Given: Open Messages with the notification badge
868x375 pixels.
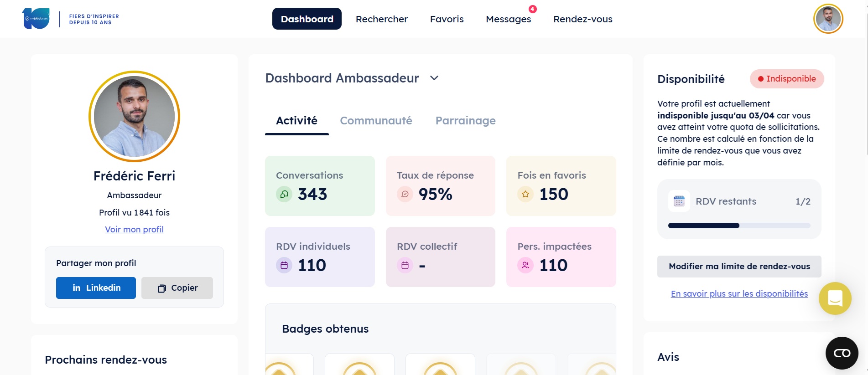Looking at the screenshot, I should pyautogui.click(x=508, y=19).
